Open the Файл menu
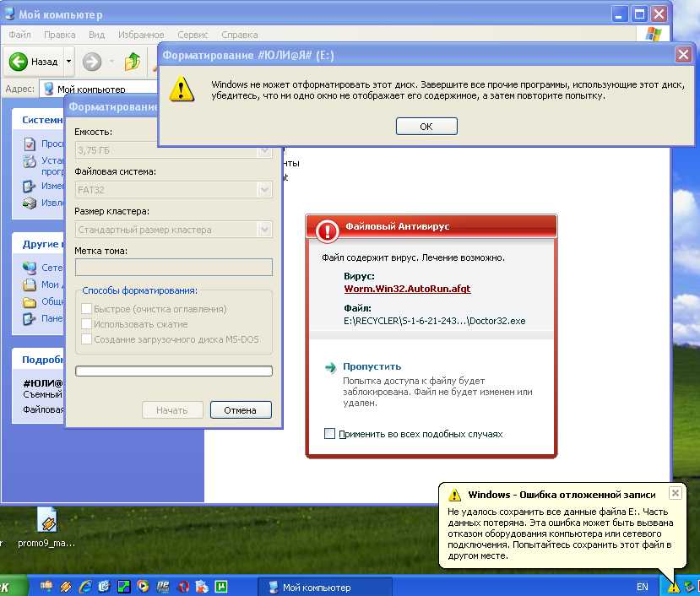This screenshot has width=700, height=596. 19,35
